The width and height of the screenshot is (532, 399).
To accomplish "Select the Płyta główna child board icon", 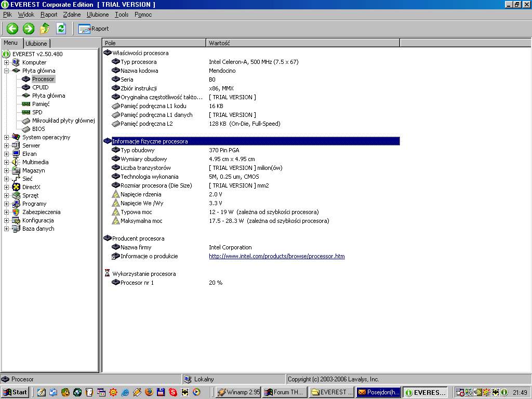I will [26, 96].
